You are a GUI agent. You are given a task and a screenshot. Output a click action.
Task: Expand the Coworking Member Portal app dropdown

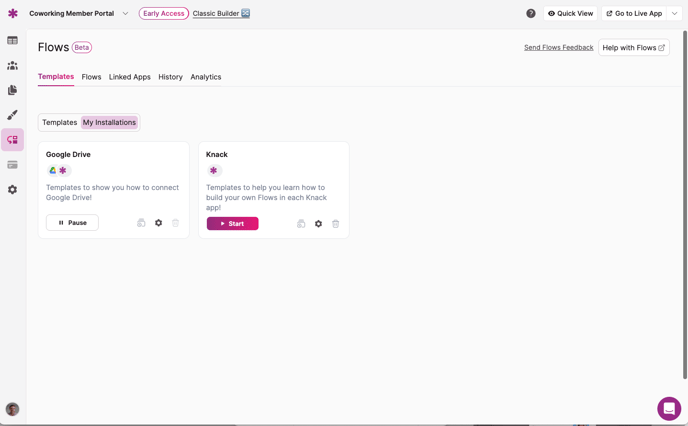tap(125, 14)
